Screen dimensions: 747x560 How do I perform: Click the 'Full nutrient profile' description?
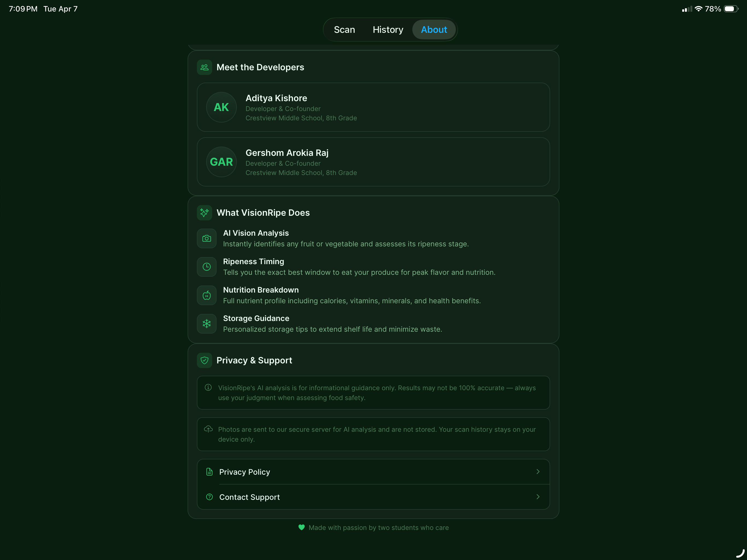click(x=352, y=301)
